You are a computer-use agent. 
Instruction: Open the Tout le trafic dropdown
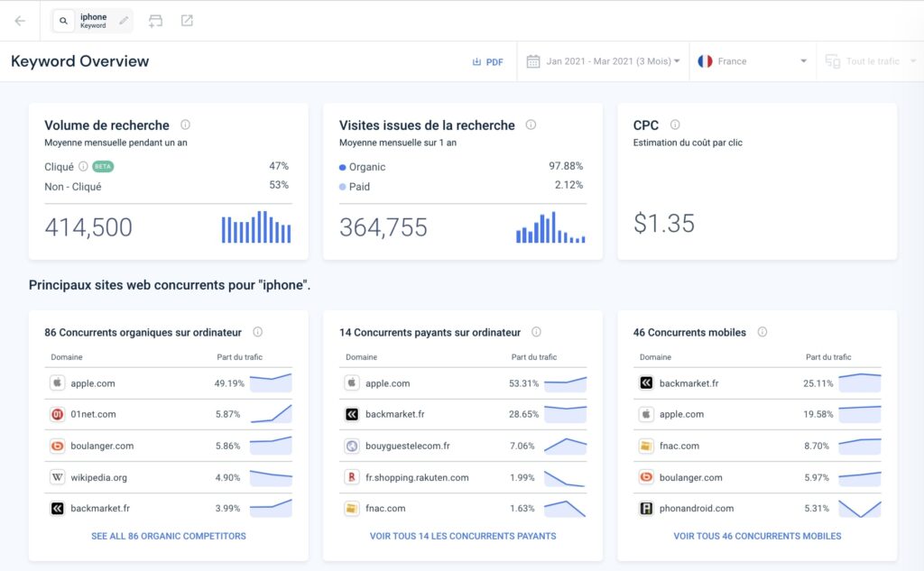[874, 61]
